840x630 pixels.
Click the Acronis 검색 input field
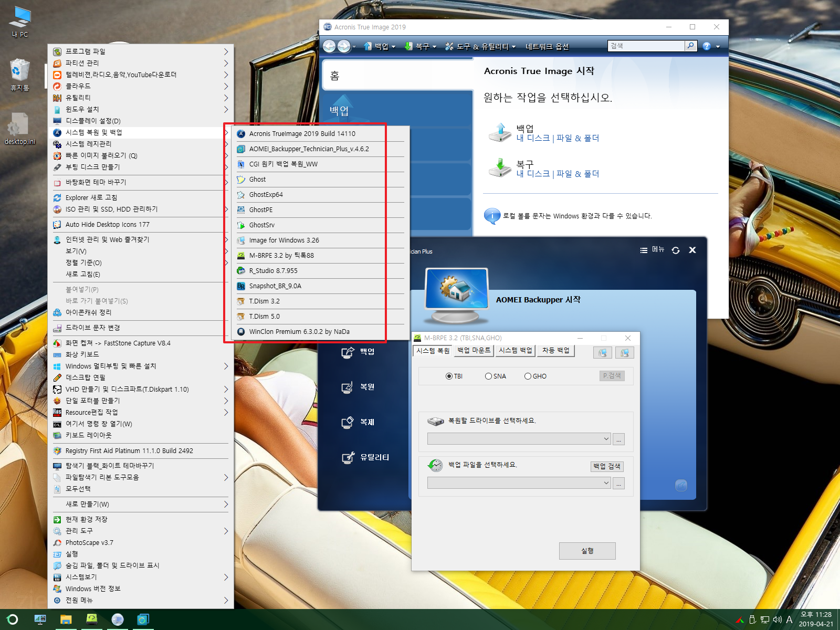click(646, 46)
